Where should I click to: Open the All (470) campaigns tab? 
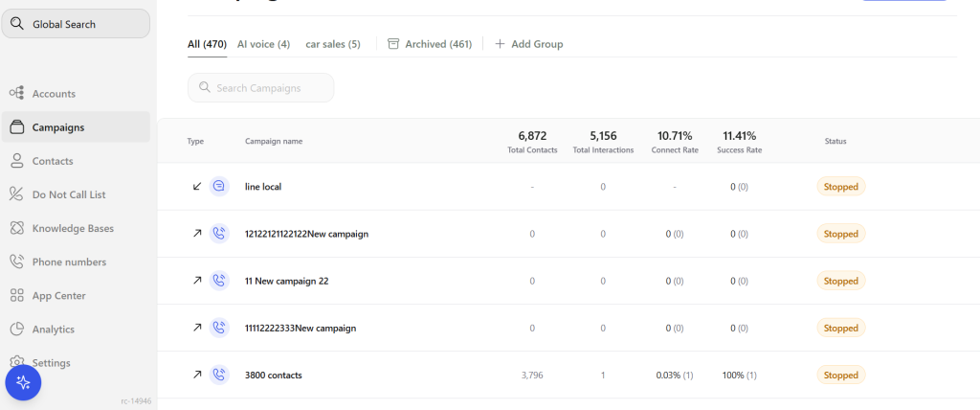click(x=207, y=44)
